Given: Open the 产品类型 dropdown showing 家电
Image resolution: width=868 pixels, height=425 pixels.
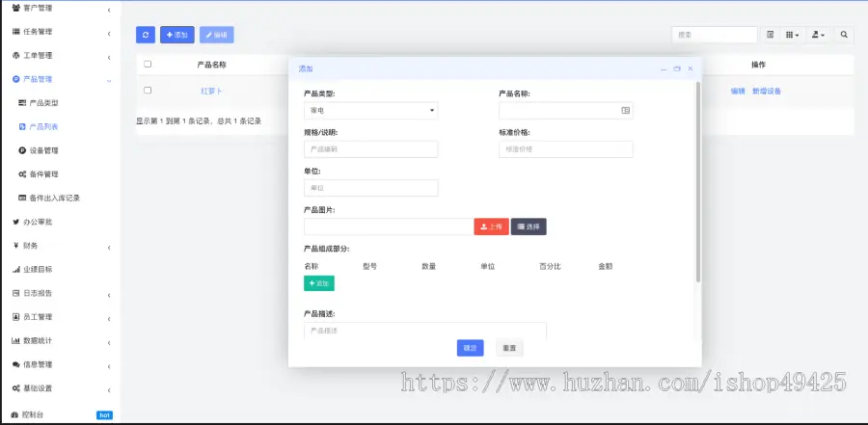Looking at the screenshot, I should click(370, 111).
